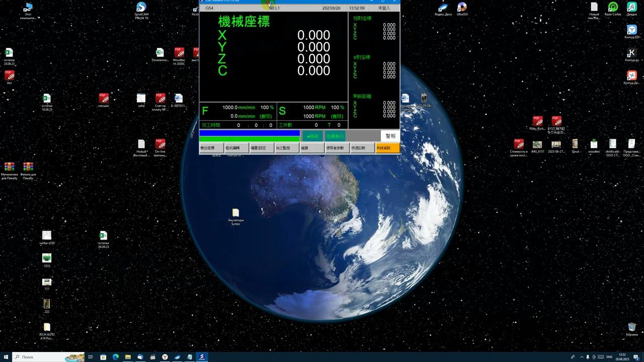Open the Контур.ру desktop shortcut

click(x=632, y=54)
